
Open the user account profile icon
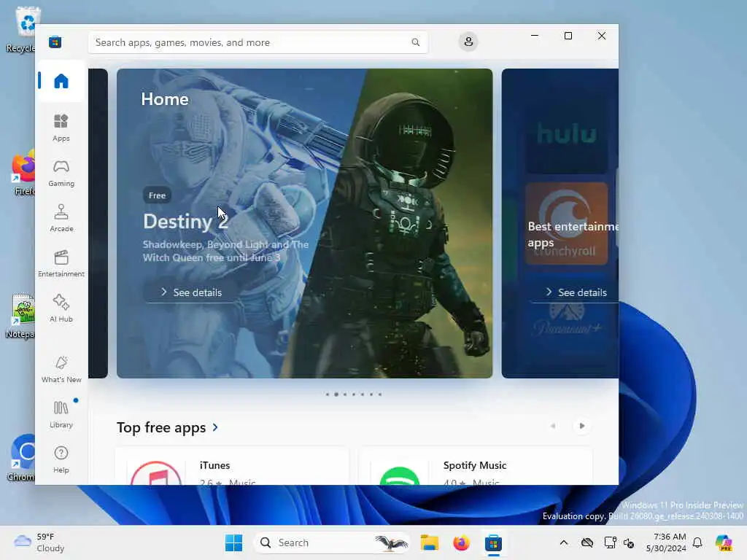coord(468,42)
